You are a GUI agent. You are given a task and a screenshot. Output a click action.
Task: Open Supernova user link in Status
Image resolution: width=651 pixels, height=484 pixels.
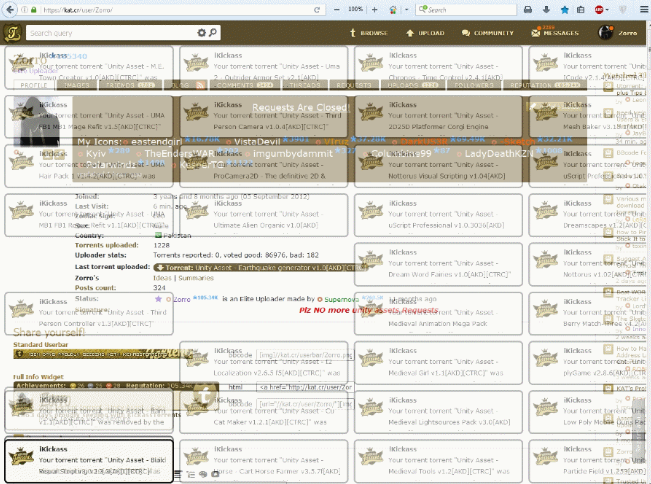pyautogui.click(x=341, y=299)
